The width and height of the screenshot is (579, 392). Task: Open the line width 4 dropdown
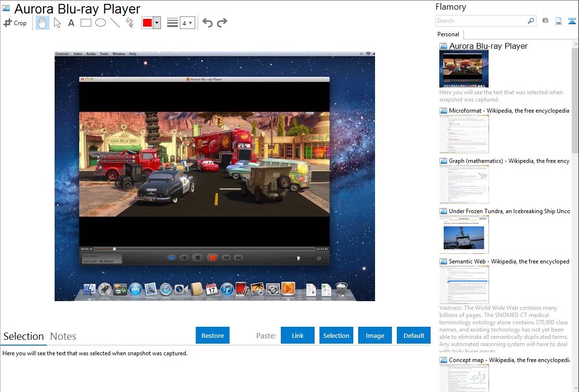click(188, 23)
